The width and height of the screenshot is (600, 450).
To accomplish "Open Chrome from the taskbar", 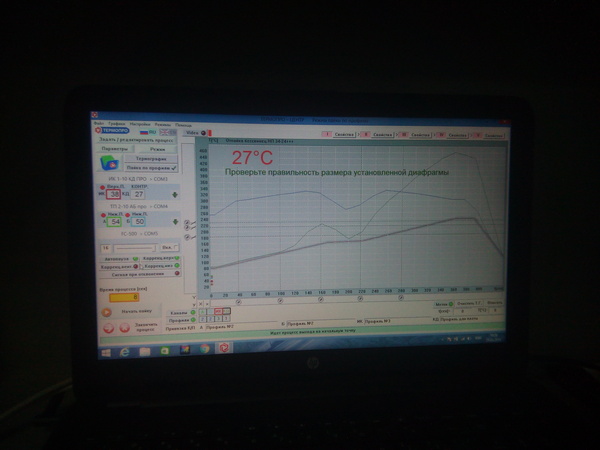I will click(205, 349).
